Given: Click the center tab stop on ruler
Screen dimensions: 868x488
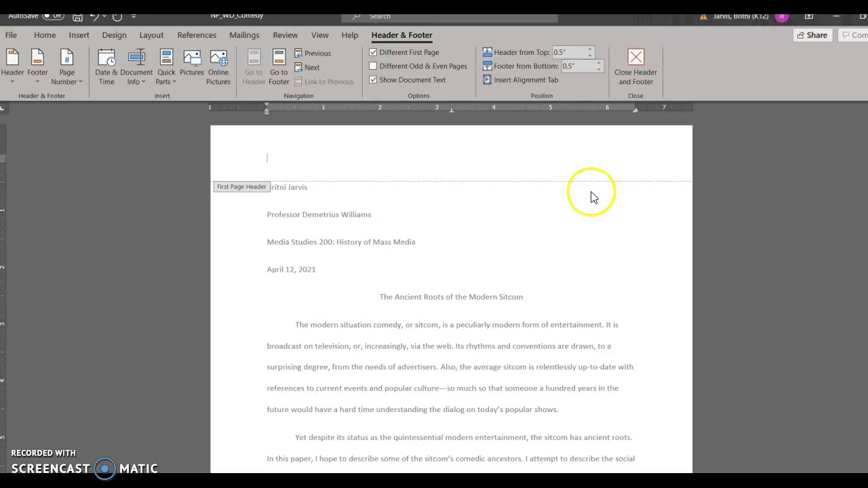Looking at the screenshot, I should click(x=451, y=110).
